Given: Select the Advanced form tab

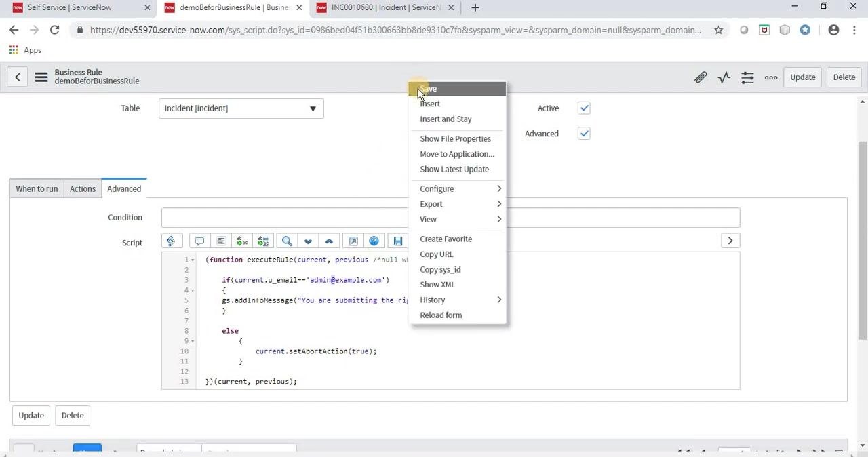Looking at the screenshot, I should (x=124, y=188).
